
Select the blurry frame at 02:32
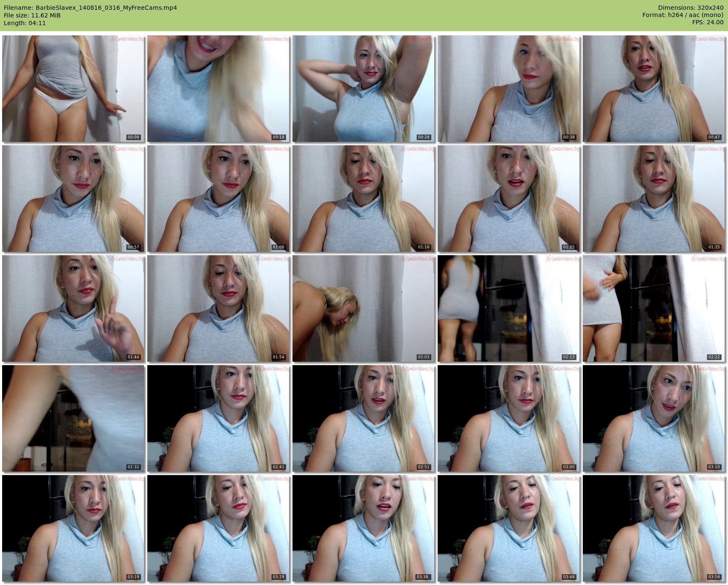click(x=73, y=418)
